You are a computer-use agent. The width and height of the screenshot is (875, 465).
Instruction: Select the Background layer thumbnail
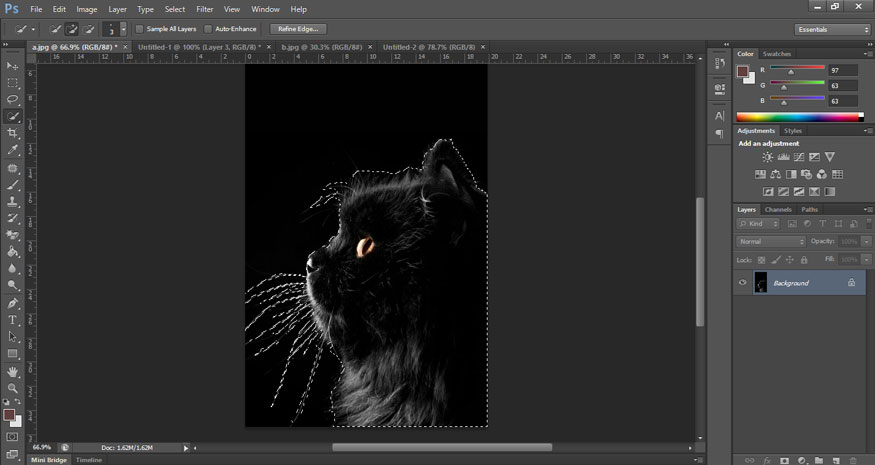click(x=760, y=282)
